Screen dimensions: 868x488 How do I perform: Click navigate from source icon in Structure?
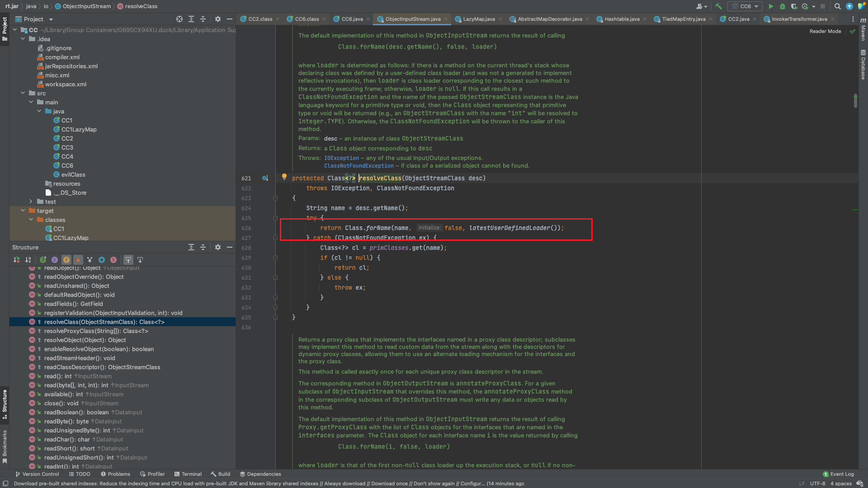click(140, 260)
